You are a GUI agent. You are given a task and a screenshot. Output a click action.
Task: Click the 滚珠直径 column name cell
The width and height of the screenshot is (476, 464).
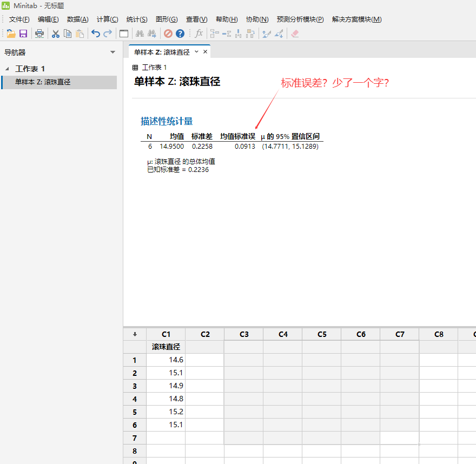click(166, 347)
